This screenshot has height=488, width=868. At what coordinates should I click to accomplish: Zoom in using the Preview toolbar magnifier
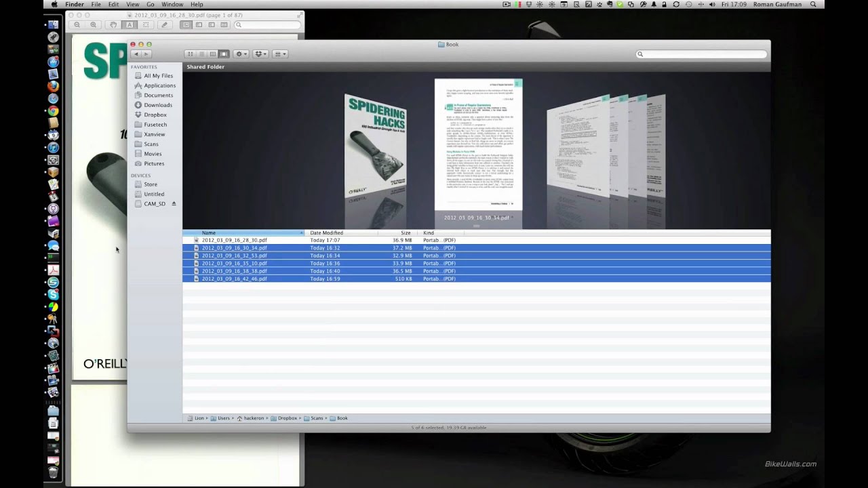pos(93,25)
